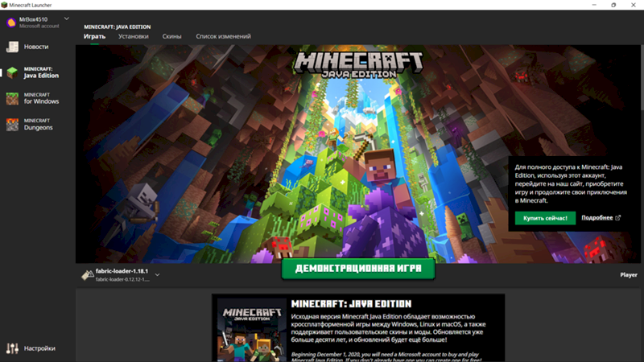This screenshot has height=362, width=644.
Task: Follow the Подробнее link
Action: pyautogui.click(x=596, y=218)
